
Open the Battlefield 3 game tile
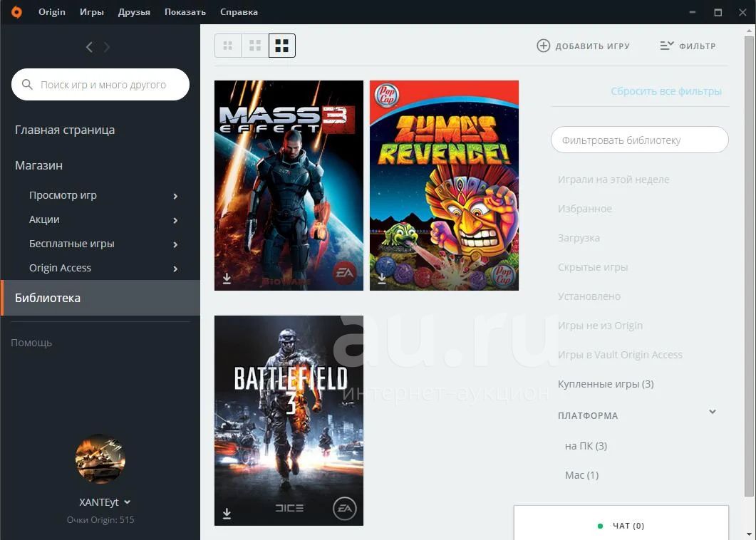[x=289, y=420]
